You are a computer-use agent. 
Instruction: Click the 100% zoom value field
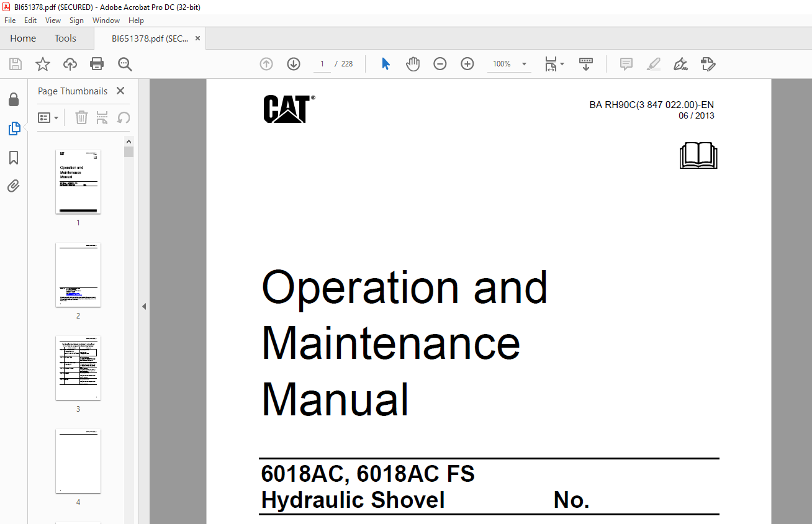click(502, 64)
